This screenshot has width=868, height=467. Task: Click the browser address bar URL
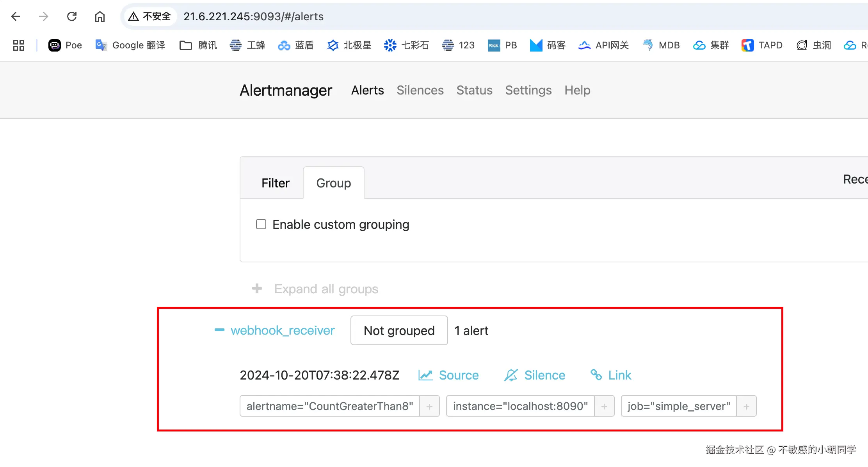[254, 16]
